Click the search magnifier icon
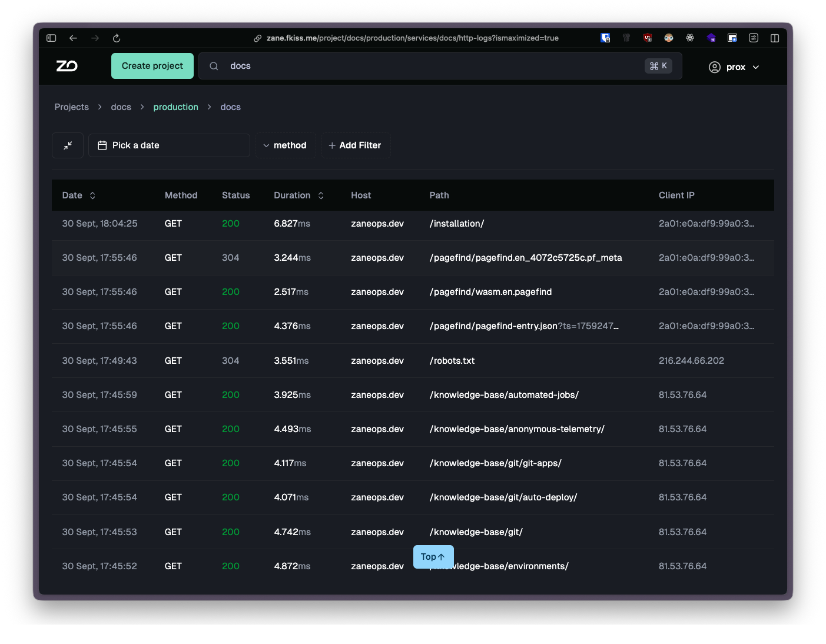 214,66
